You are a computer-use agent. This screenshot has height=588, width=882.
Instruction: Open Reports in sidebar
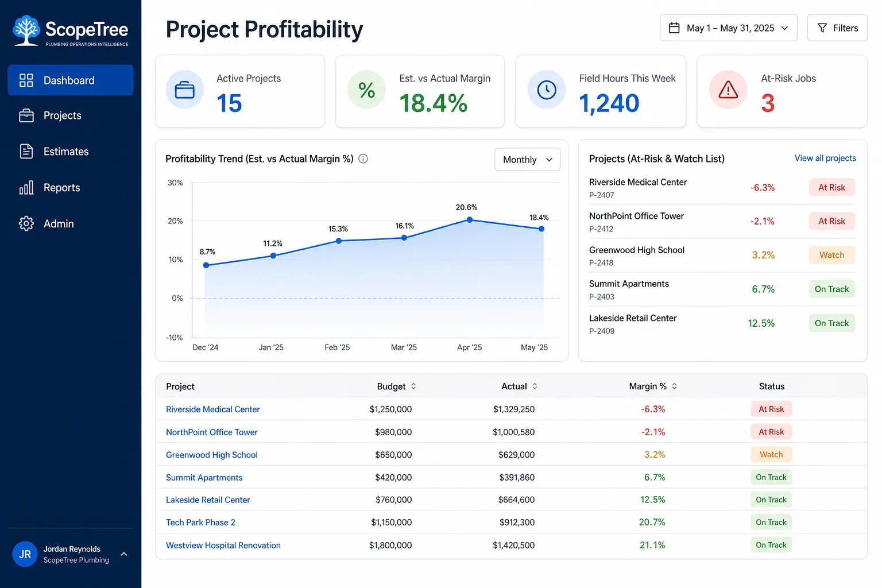70,188
